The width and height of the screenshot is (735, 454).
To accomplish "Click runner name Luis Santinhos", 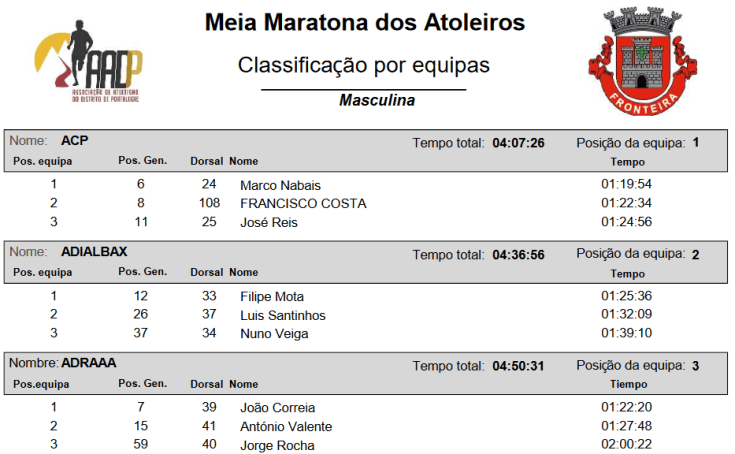I will click(283, 315).
